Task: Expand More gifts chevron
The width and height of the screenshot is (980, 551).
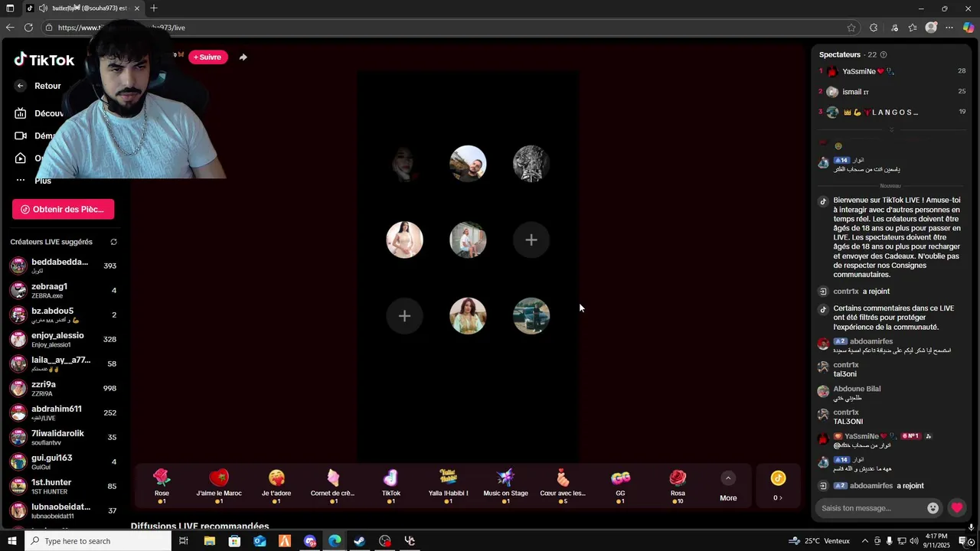Action: [728, 478]
